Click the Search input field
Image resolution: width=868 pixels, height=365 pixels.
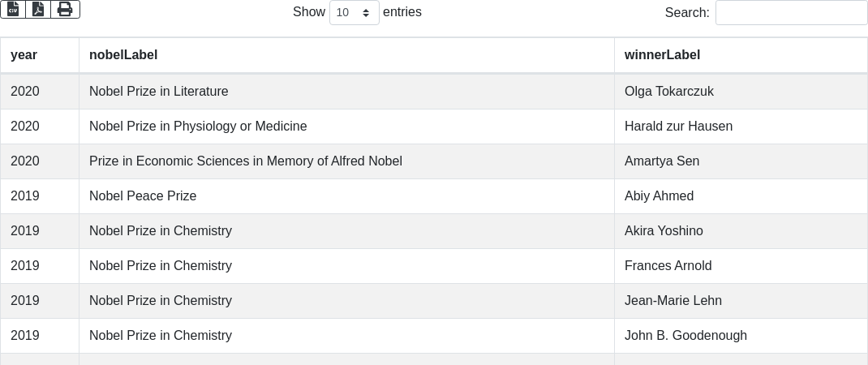coord(791,12)
